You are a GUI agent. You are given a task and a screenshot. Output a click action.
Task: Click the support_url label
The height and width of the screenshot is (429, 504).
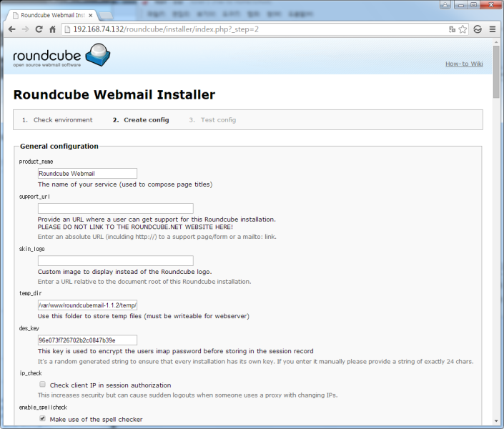coord(34,197)
